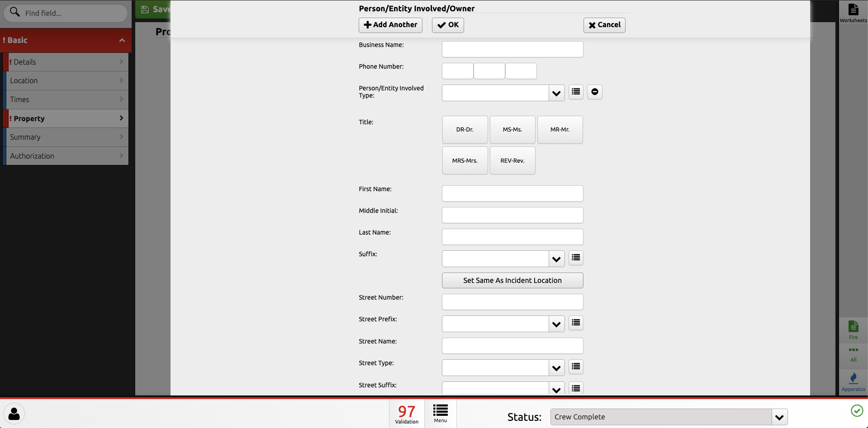
Task: Open the Street Prefix dropdown
Action: (x=556, y=325)
